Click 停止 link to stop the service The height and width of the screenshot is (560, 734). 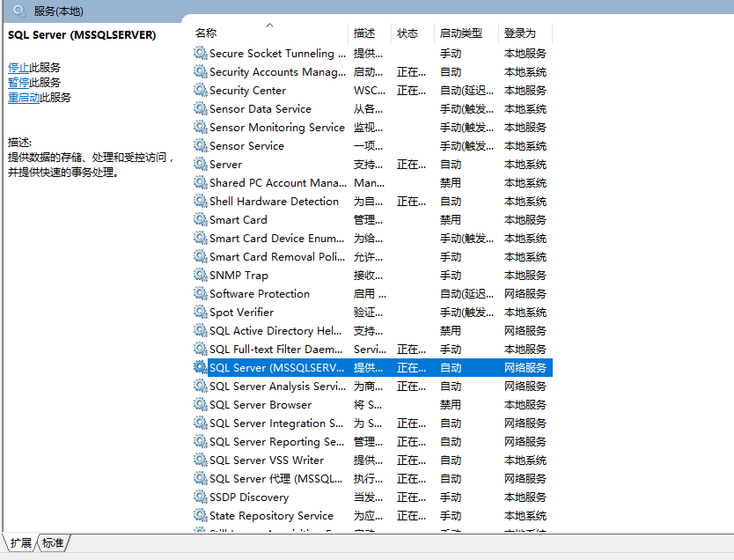click(18, 68)
